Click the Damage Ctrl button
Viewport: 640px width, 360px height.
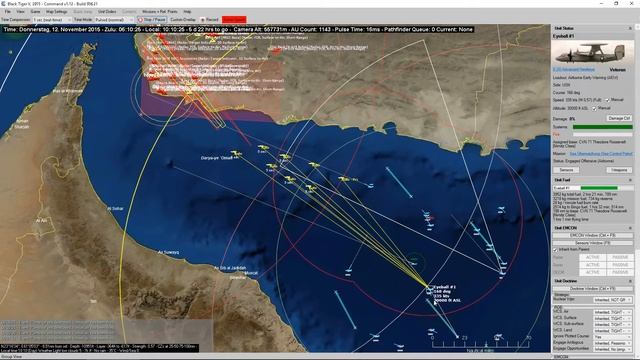tap(619, 118)
